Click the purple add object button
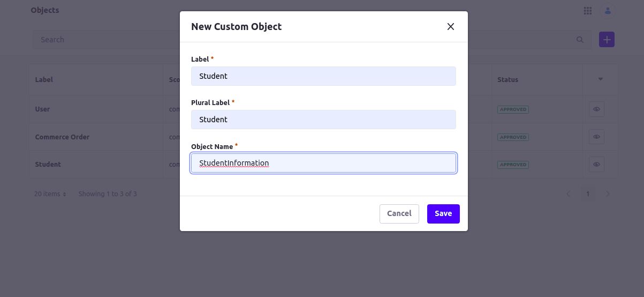 [x=607, y=40]
